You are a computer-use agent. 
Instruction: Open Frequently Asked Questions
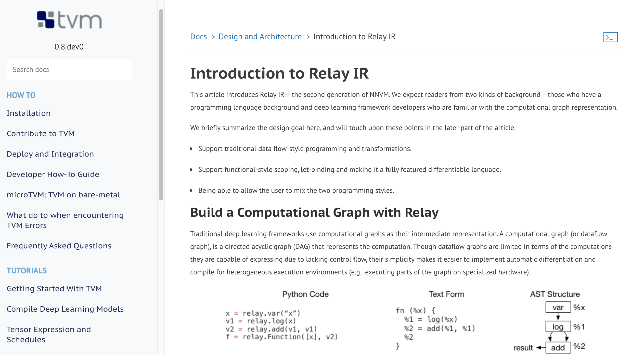(x=59, y=245)
